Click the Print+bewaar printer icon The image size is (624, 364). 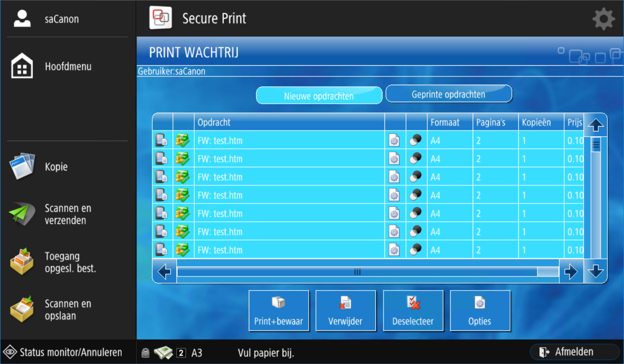[x=278, y=303]
